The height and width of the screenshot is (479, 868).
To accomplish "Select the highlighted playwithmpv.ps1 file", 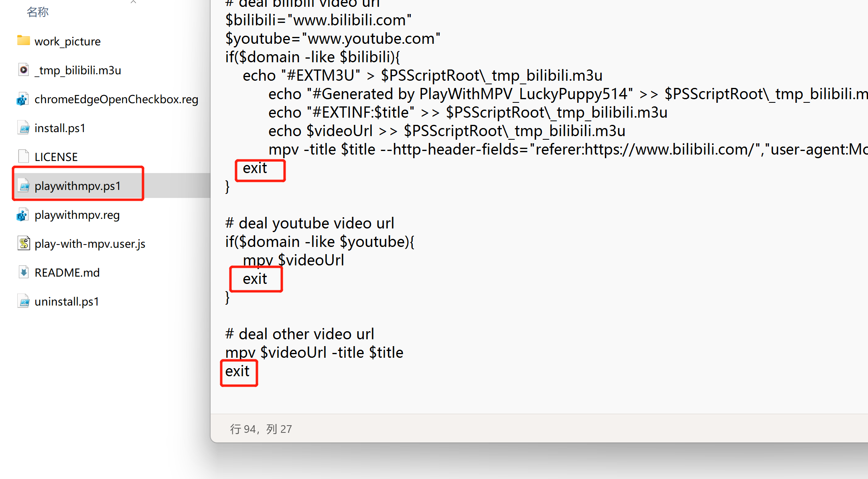I will point(78,185).
